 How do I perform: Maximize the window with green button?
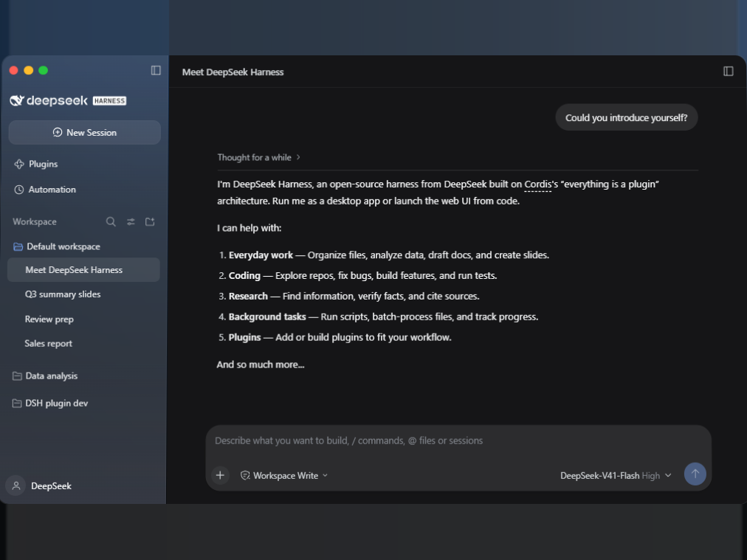click(44, 71)
